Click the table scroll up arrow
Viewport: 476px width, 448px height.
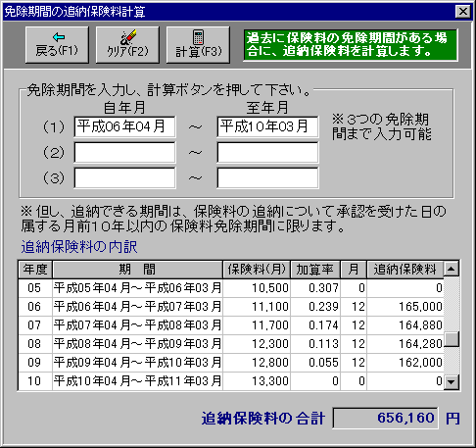click(452, 269)
